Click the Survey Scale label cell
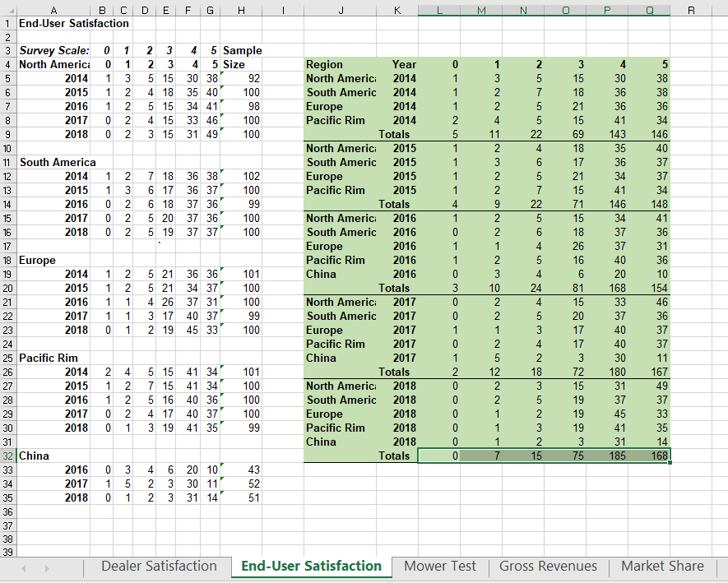 (x=53, y=50)
